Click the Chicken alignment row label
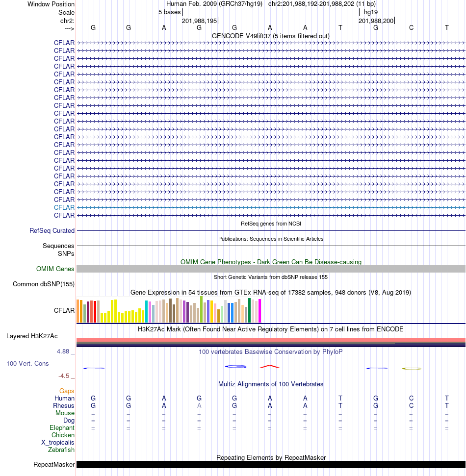466x476 pixels. click(x=63, y=435)
